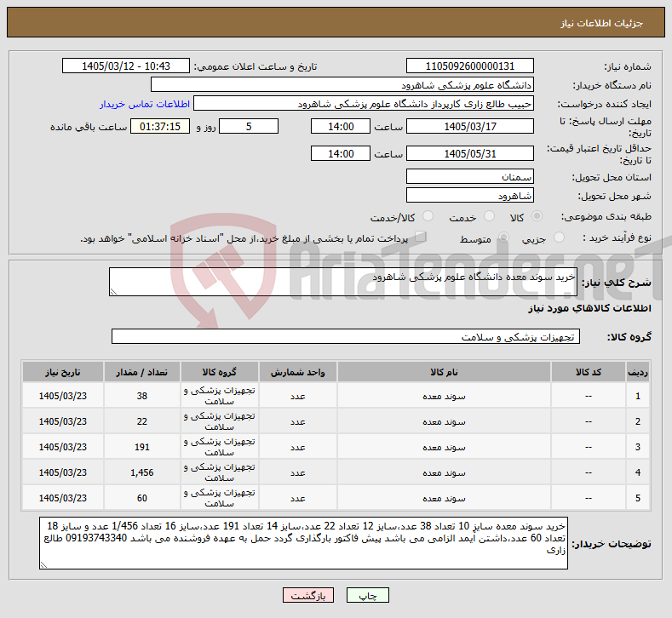Click the delivery city field شاهرود
This screenshot has height=618, width=672.
(469, 195)
